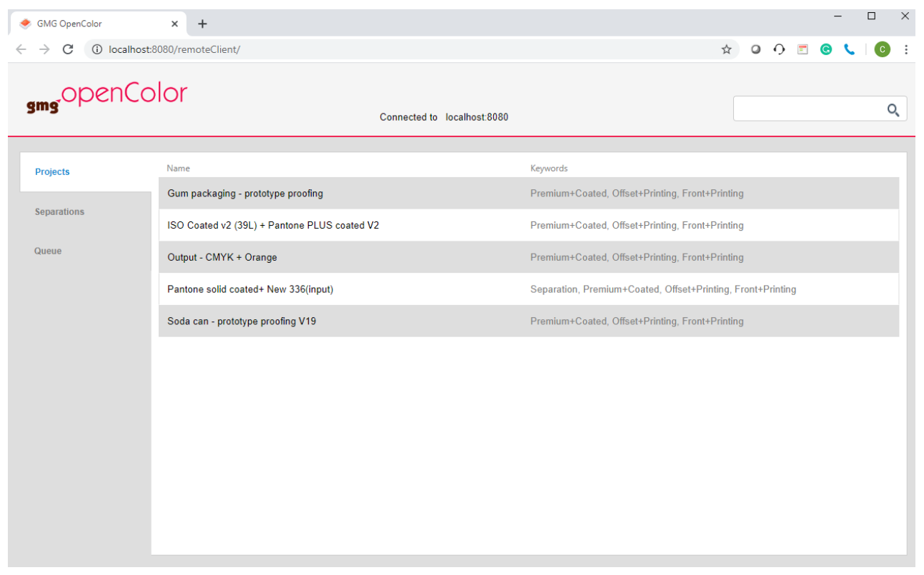Click Separation keywords of Pantone solid coated row
924x575 pixels.
click(663, 289)
